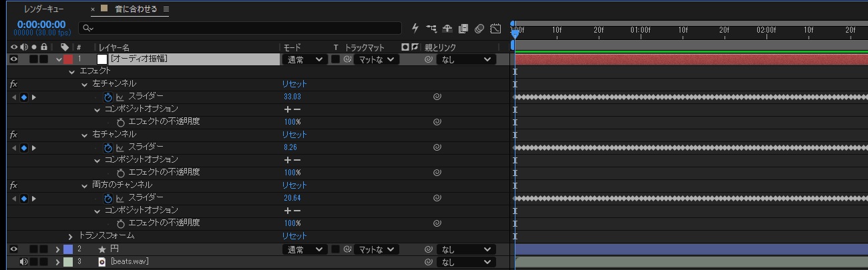The height and width of the screenshot is (270, 868).
Task: Collapse the 右チャンネル effect
Action: (x=85, y=135)
